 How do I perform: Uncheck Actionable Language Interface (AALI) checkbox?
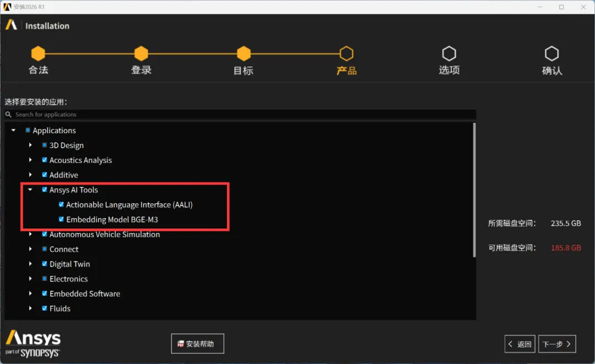pyautogui.click(x=61, y=204)
